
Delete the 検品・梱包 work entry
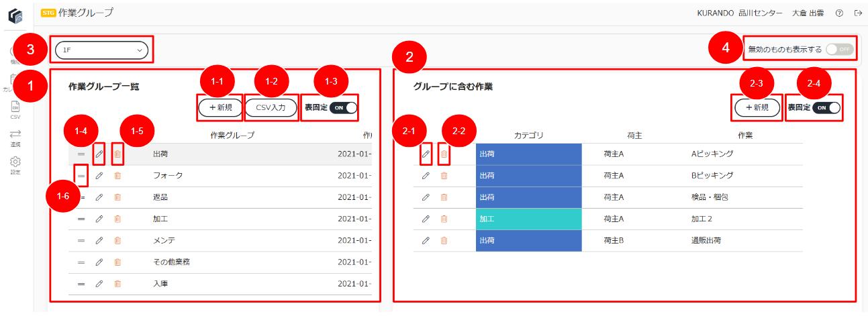pyautogui.click(x=444, y=197)
